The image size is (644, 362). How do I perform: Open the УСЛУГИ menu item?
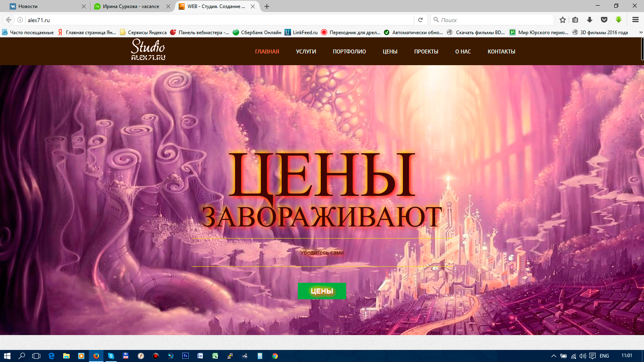pyautogui.click(x=306, y=51)
